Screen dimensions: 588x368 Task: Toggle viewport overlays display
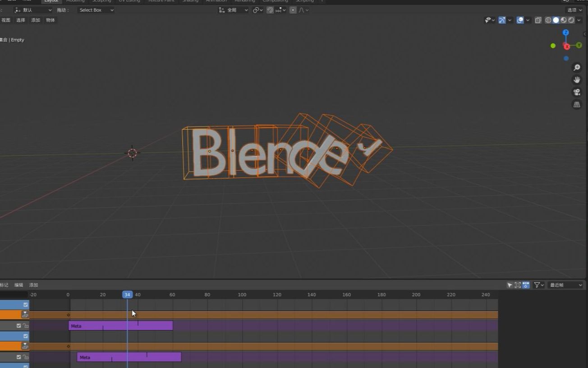tap(520, 20)
